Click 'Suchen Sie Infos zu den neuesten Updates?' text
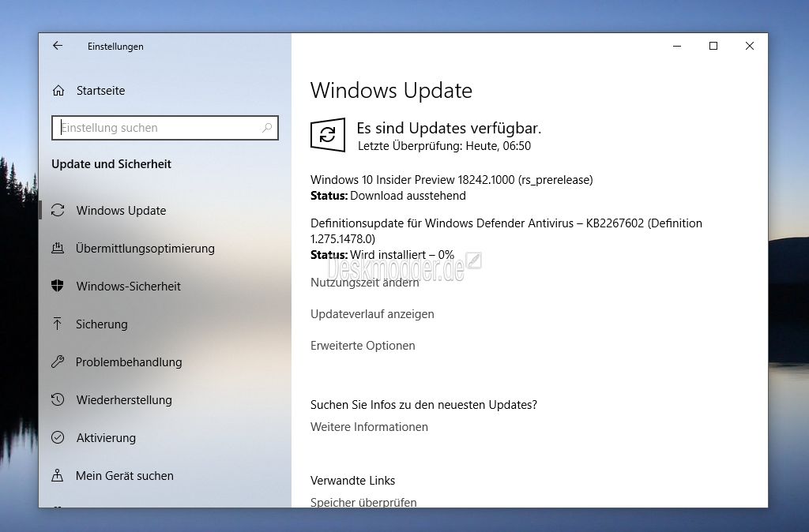This screenshot has height=532, width=809. click(423, 405)
